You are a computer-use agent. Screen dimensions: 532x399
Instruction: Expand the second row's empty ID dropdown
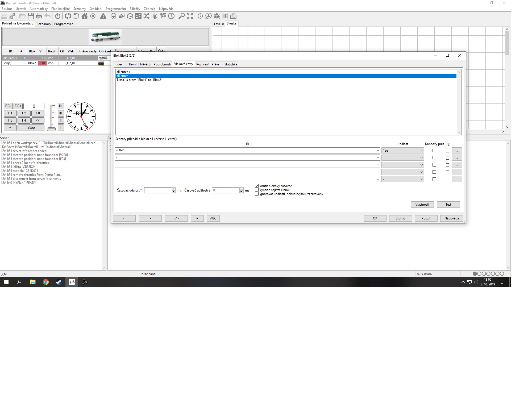click(x=378, y=158)
